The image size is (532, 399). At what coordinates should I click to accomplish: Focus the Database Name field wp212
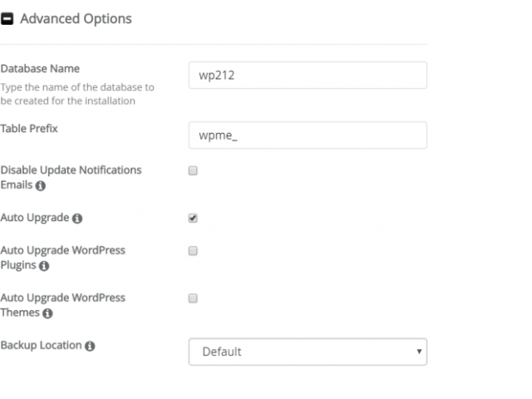308,76
